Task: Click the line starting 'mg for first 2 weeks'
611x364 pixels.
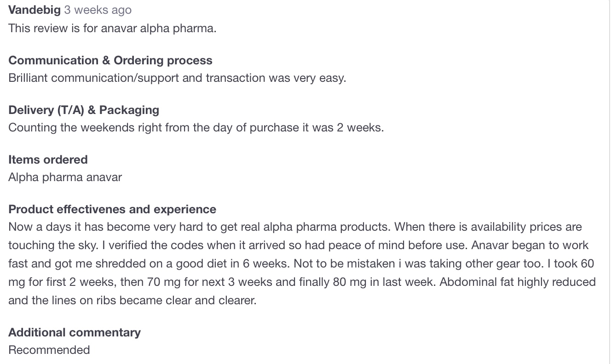Action: click(x=302, y=282)
